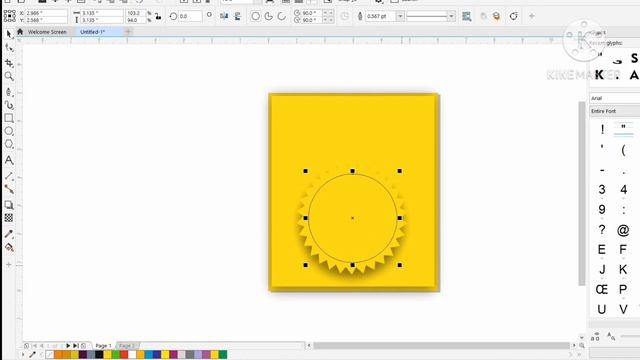Mirror the object horizontally
Screen dimensions: 640x360
pyautogui.click(x=224, y=16)
